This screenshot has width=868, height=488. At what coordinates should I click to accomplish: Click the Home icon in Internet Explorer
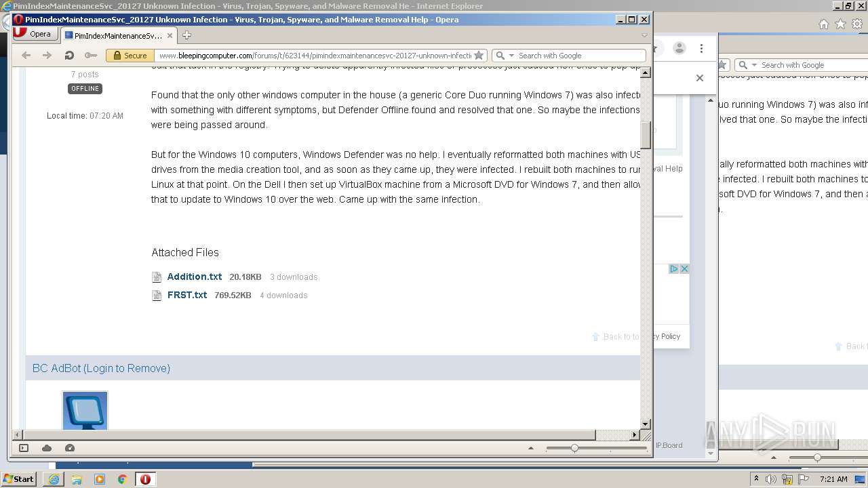[x=823, y=24]
